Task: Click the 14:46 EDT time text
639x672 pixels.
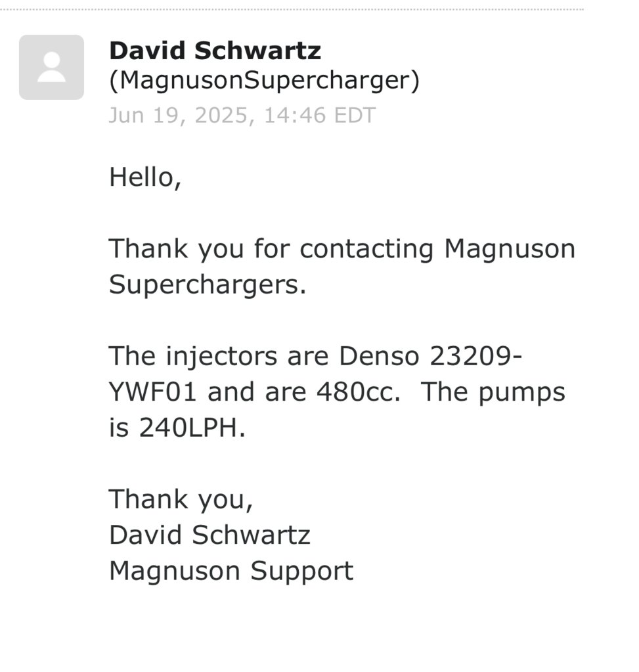Action: click(320, 116)
